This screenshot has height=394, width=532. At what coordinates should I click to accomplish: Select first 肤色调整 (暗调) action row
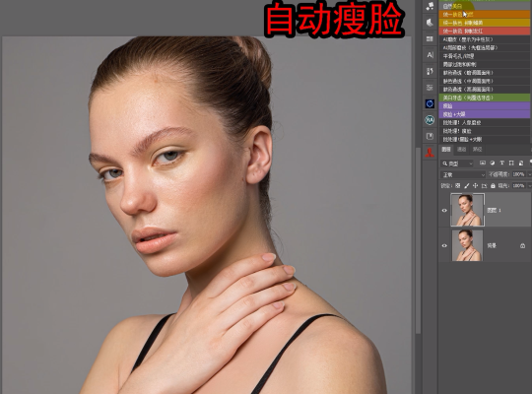(x=484, y=73)
